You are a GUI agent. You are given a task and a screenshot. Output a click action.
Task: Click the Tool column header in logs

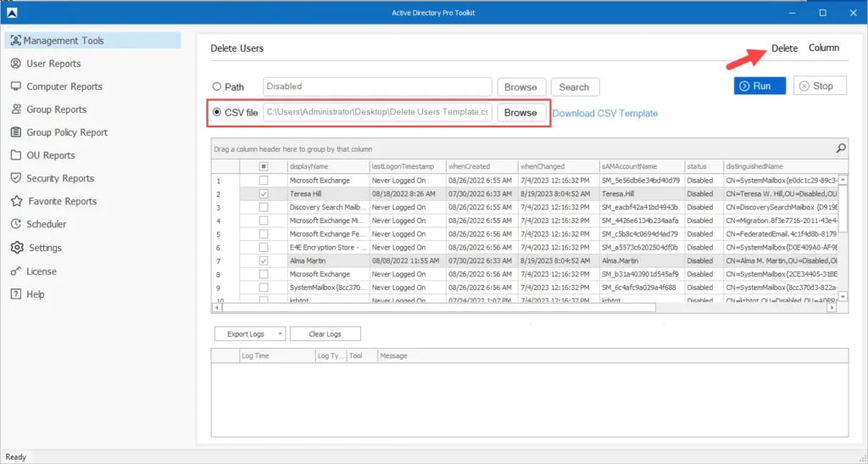[x=362, y=355]
